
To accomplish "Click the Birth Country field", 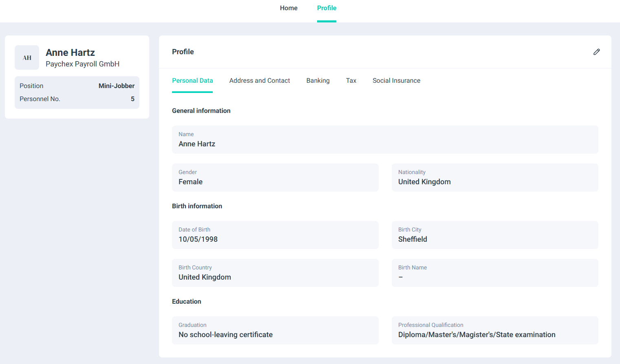I will click(275, 273).
